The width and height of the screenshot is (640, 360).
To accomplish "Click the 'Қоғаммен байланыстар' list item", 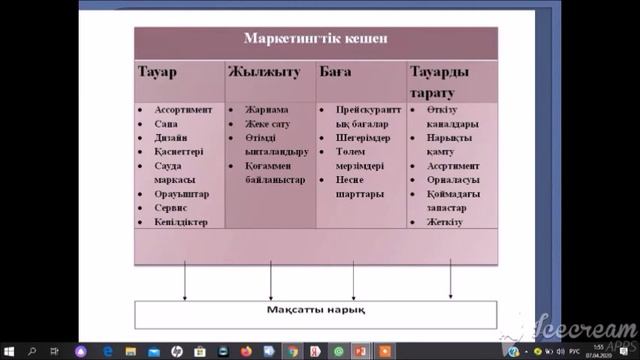I will [275, 173].
